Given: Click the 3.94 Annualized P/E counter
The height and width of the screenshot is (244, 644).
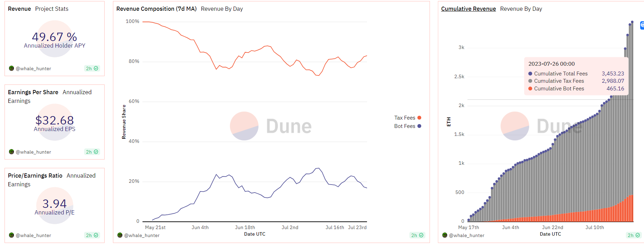Looking at the screenshot, I should [x=55, y=204].
